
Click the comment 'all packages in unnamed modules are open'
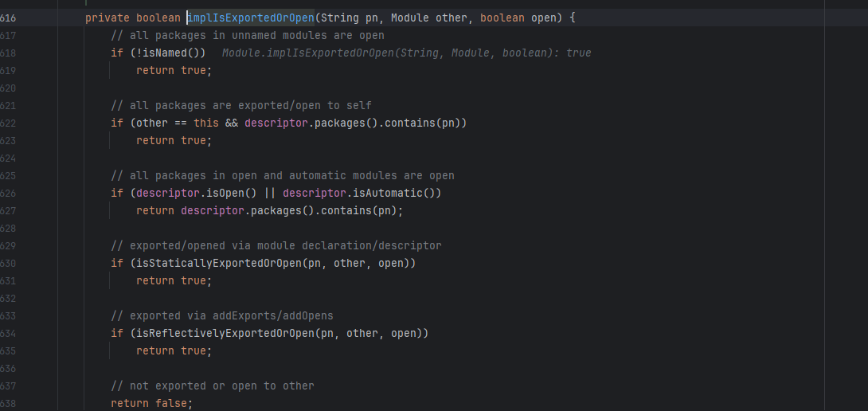[x=248, y=36]
